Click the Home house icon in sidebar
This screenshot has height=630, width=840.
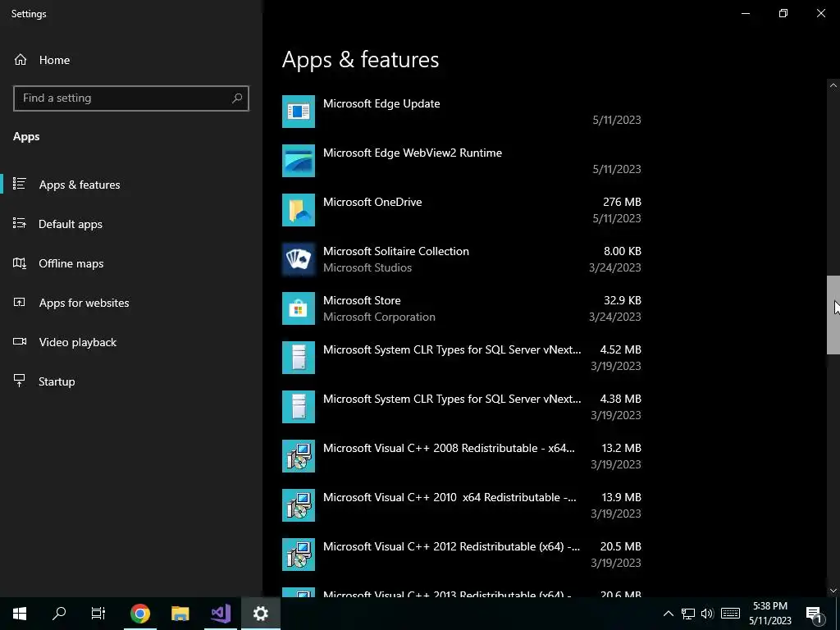coord(21,60)
